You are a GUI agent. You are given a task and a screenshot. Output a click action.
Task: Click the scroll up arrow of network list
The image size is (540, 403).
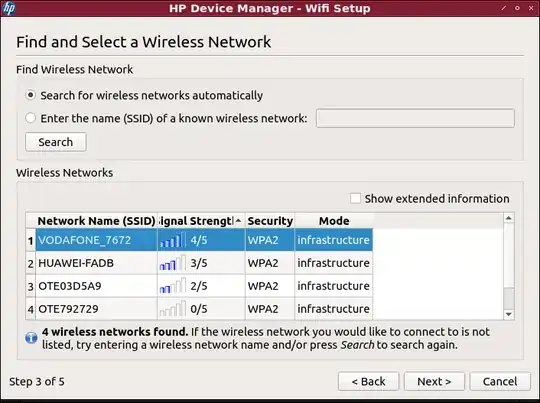pyautogui.click(x=509, y=218)
